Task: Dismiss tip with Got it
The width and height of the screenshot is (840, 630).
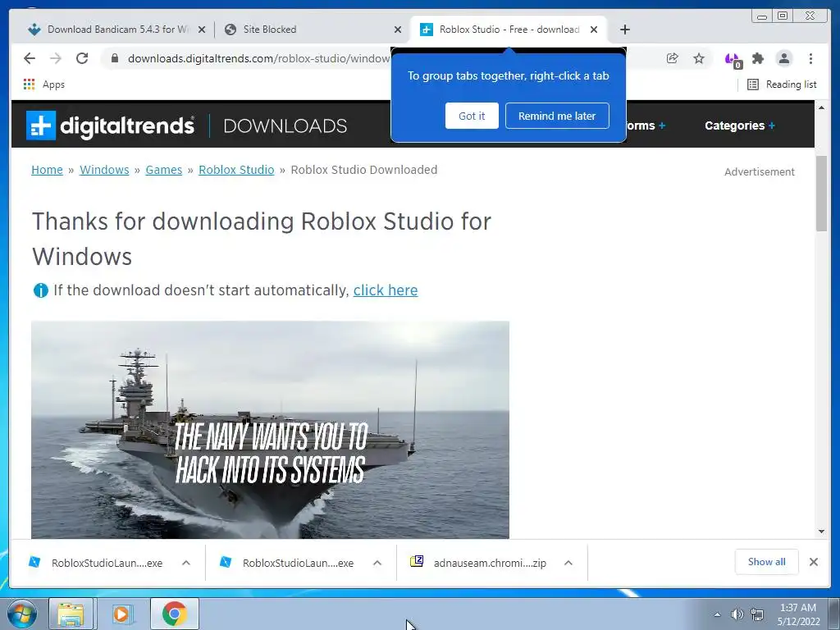Action: pyautogui.click(x=472, y=116)
